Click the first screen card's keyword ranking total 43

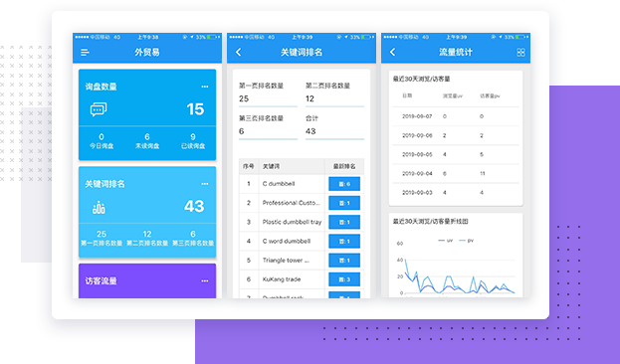(194, 206)
